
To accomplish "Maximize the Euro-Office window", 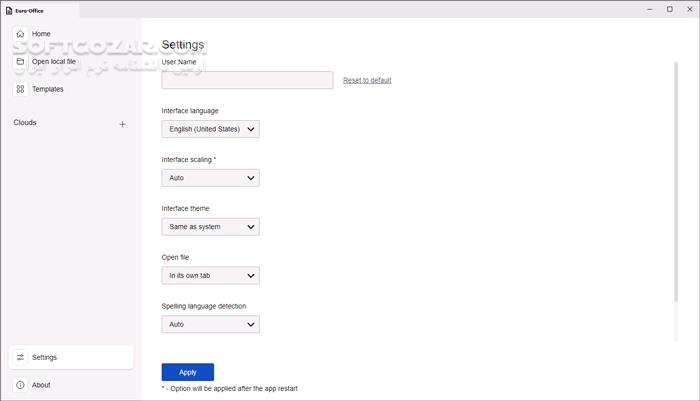I will [x=670, y=9].
